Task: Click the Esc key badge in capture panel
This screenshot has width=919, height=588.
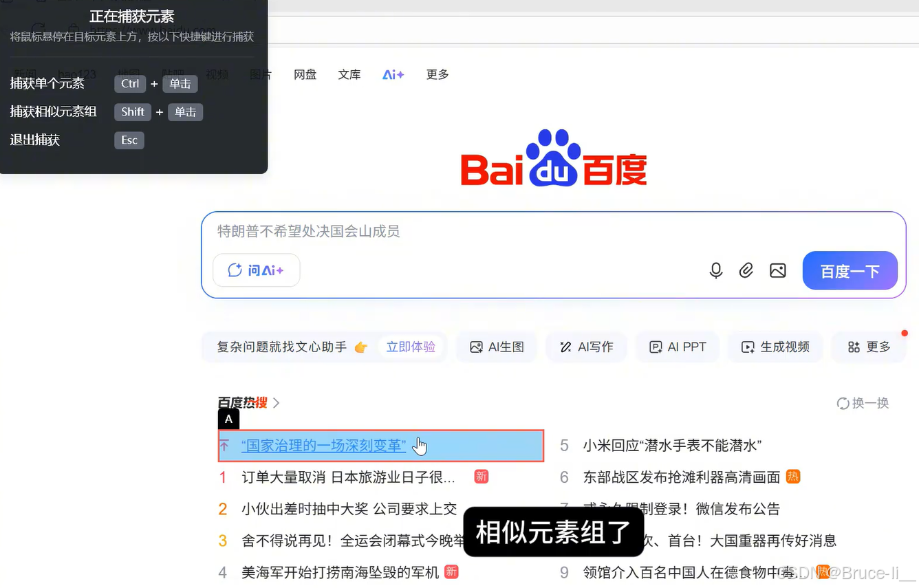Action: click(129, 140)
